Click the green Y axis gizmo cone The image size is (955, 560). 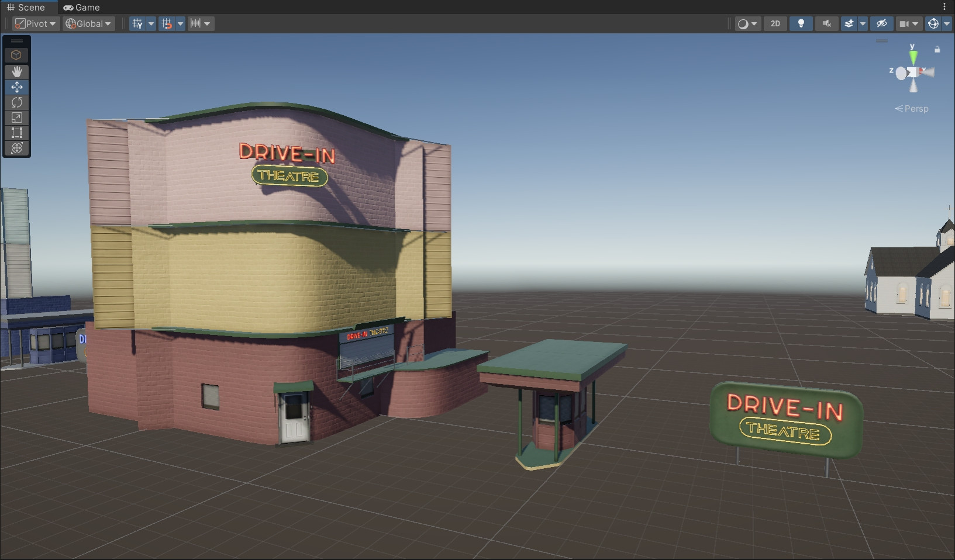point(913,57)
